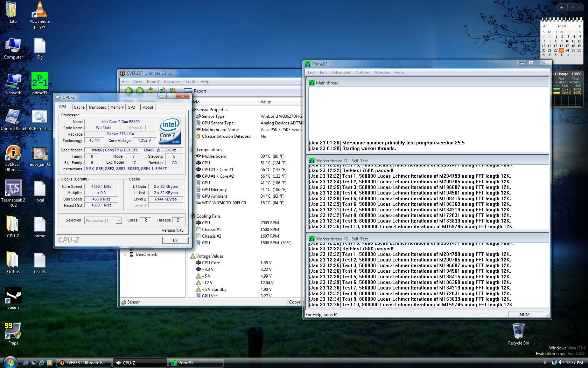Screen dimensions: 588x368
Task: Click the sidebar add gadget plus button
Action: tap(562, 7)
